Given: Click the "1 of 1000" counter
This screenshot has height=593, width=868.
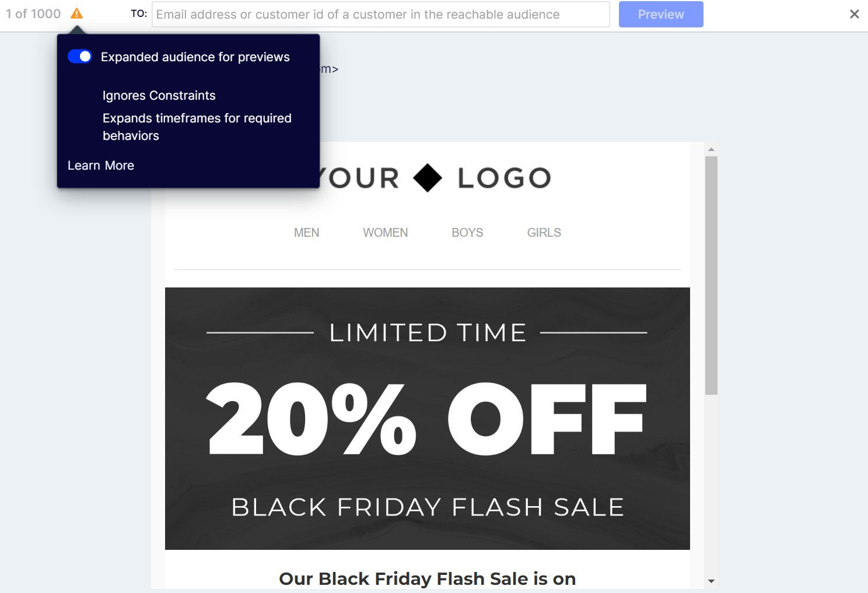Looking at the screenshot, I should tap(33, 14).
